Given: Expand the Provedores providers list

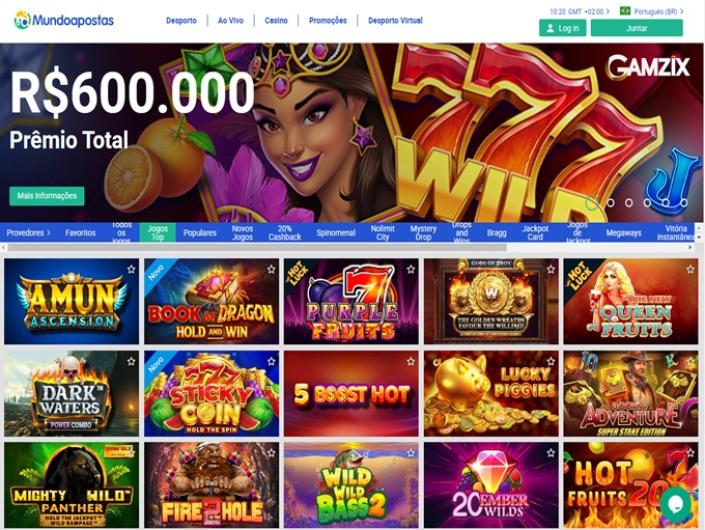Looking at the screenshot, I should pos(28,233).
